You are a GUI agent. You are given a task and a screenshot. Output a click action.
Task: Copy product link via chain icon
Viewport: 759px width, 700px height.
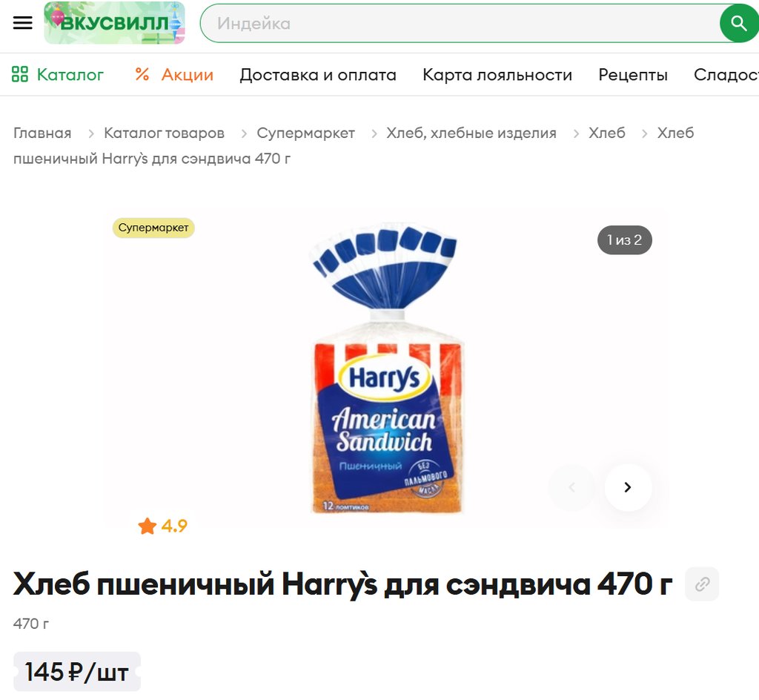(x=702, y=584)
